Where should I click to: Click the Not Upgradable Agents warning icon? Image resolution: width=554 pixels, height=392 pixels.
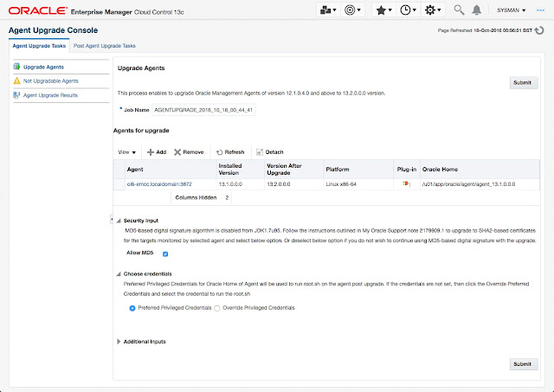(x=16, y=80)
